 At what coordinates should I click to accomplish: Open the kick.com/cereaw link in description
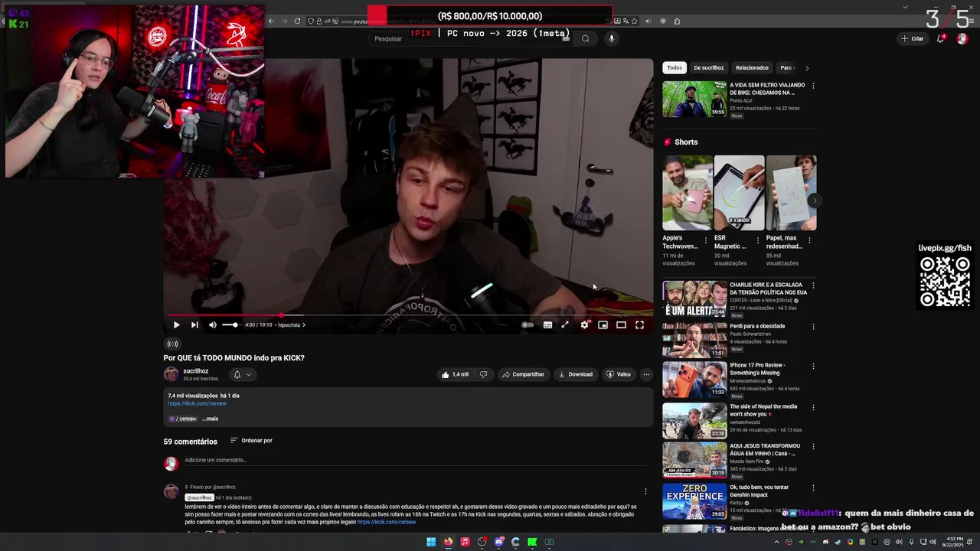pyautogui.click(x=198, y=403)
